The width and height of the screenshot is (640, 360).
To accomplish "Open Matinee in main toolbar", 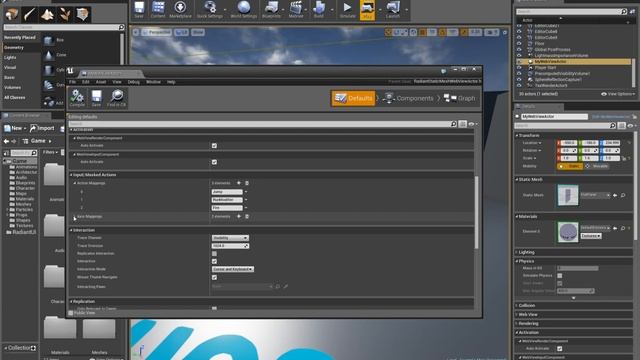I will pyautogui.click(x=296, y=10).
